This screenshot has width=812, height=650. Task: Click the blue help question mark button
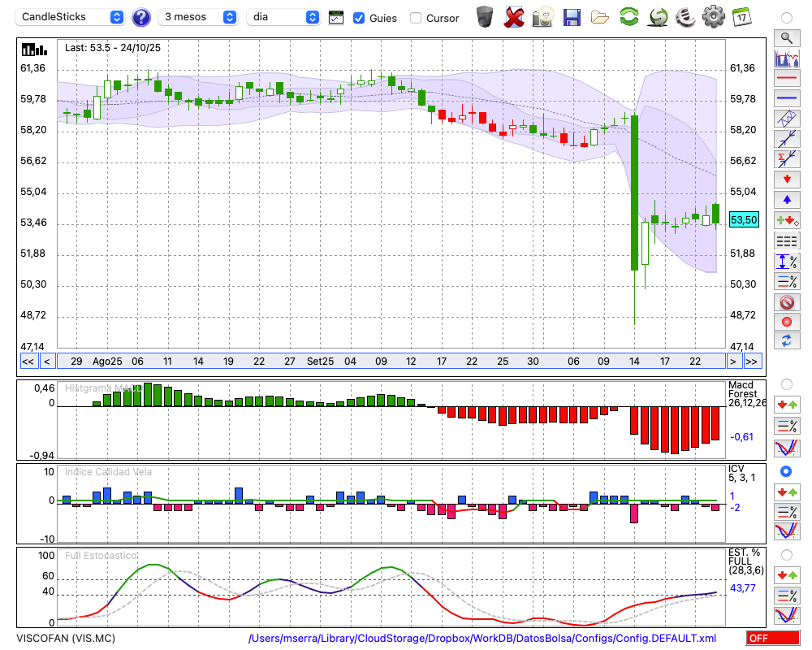coord(141,17)
